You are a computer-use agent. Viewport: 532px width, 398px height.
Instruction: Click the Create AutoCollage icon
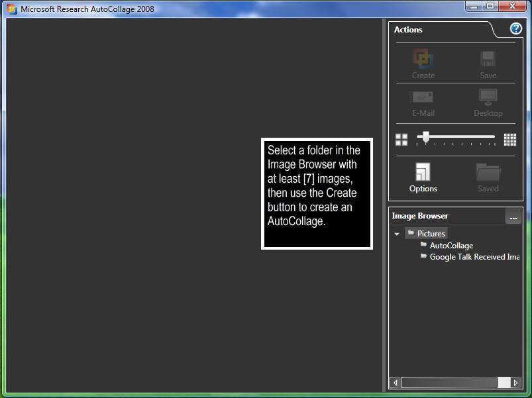(x=423, y=59)
